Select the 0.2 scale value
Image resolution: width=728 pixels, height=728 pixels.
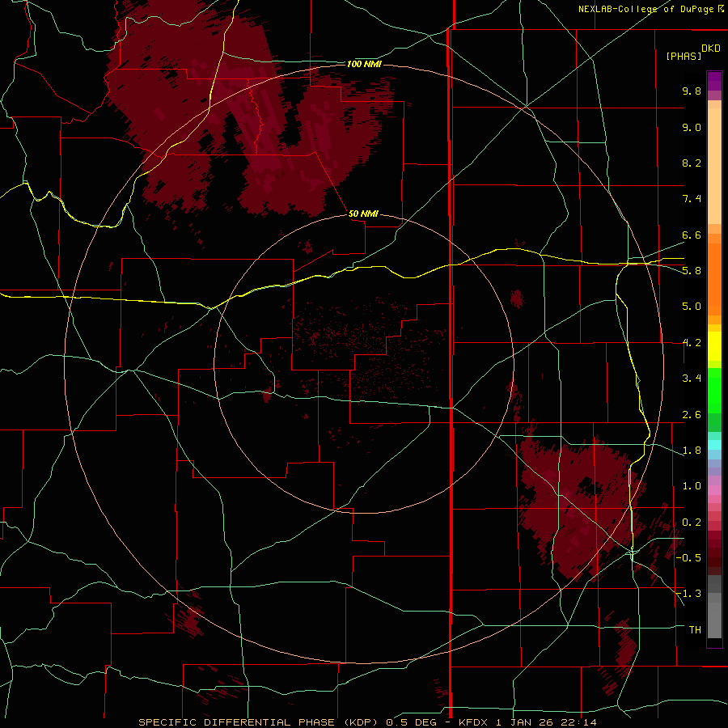click(x=692, y=522)
